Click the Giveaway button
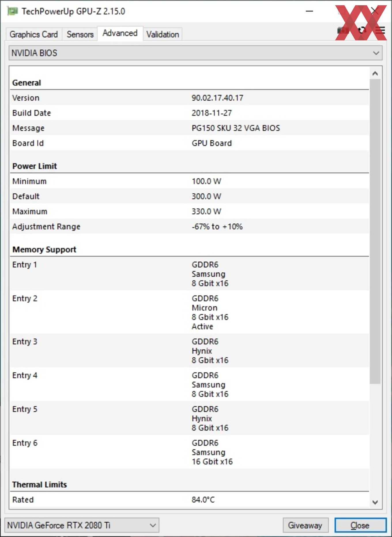This screenshot has width=392, height=537. [305, 525]
